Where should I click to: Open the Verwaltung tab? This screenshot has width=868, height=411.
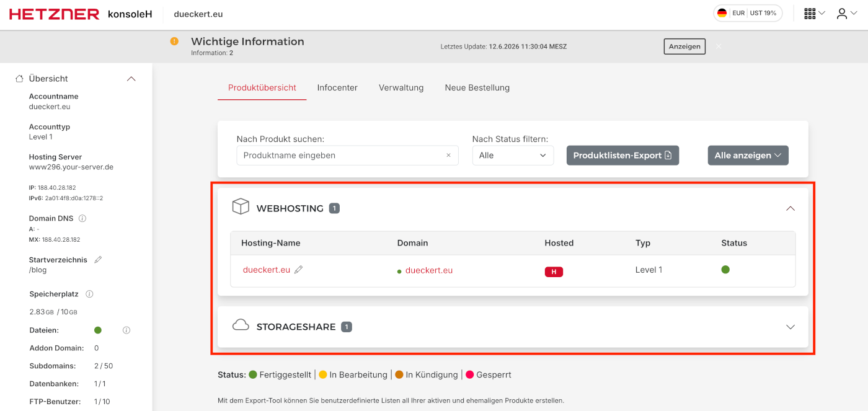click(401, 88)
